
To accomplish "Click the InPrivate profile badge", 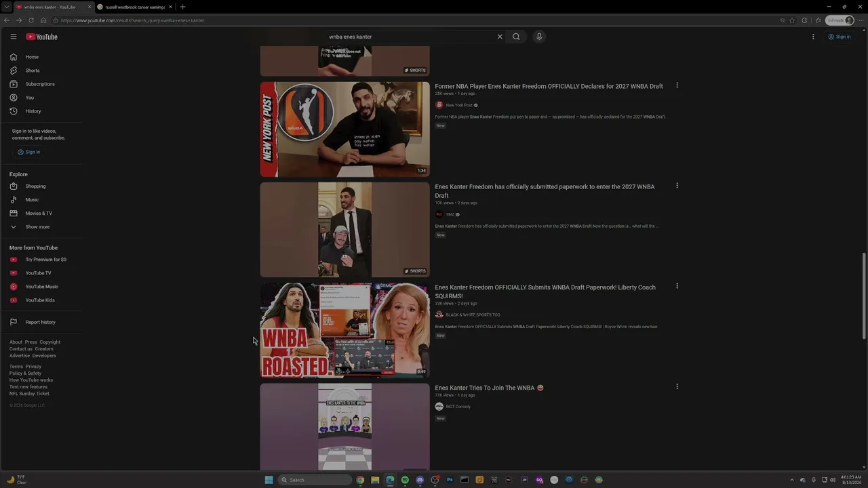I will click(840, 20).
